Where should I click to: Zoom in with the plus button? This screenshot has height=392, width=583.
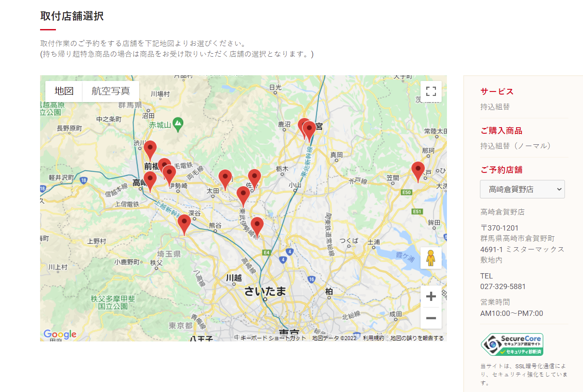pyautogui.click(x=431, y=297)
